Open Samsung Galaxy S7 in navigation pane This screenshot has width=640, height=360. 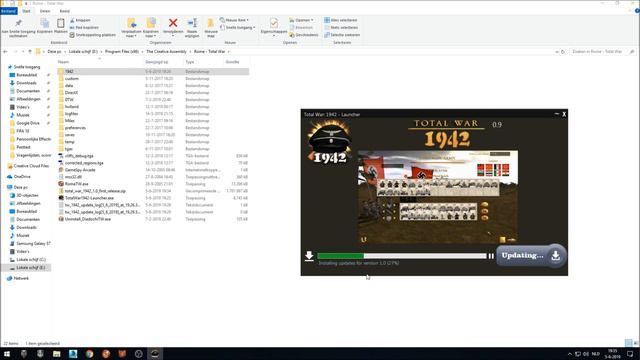(x=33, y=244)
